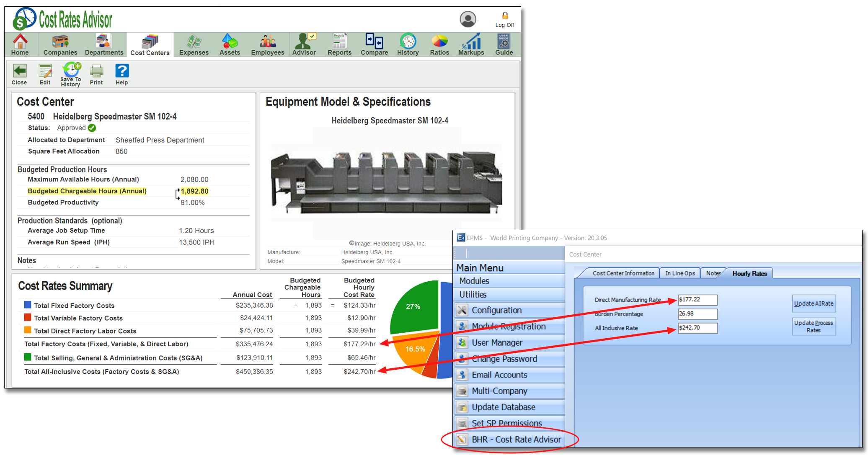Click the 13,500 IPH run speed value
Viewport: 868px width, 455px height.
pyautogui.click(x=196, y=242)
